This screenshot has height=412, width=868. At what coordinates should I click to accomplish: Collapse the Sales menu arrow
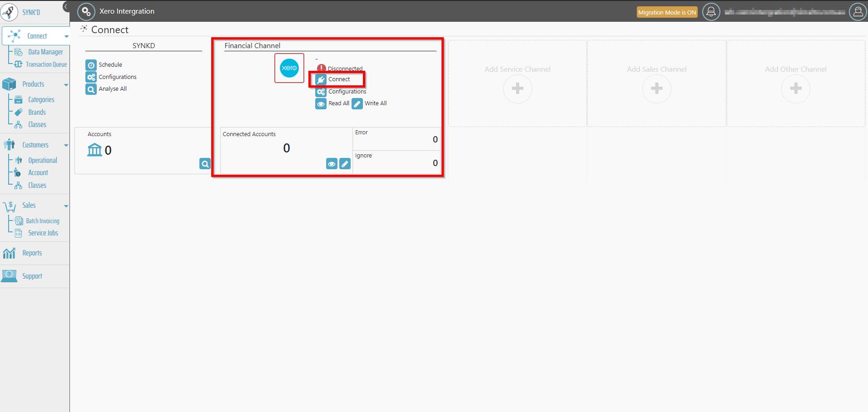pyautogui.click(x=66, y=206)
